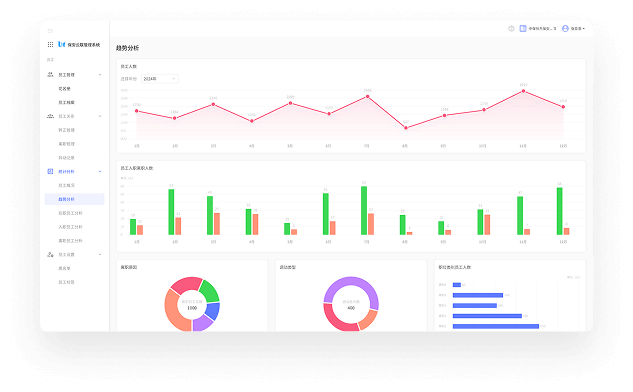
Task: Open the nine-dot app grid icon
Action: 50,44
